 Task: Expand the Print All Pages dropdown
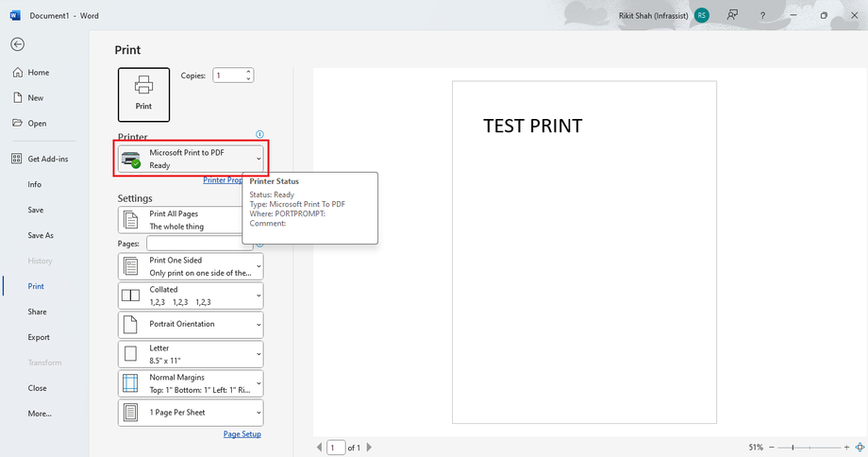[180, 220]
